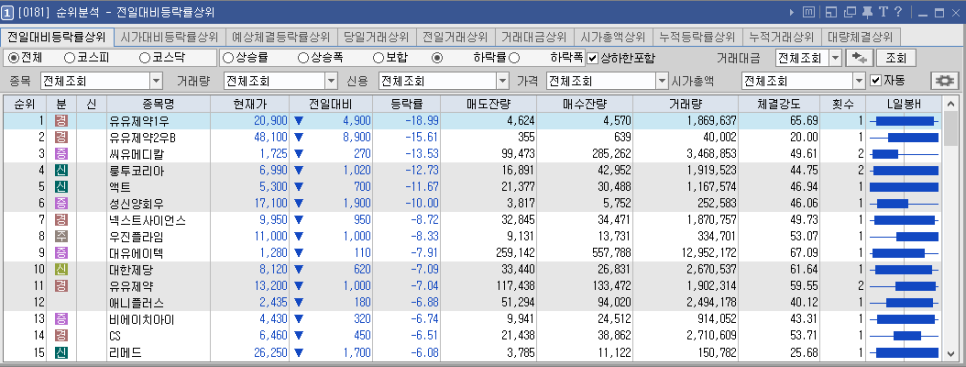Viewport: 966px width, 367px height.
Task: Click the 경 badge in 넥스트사이언스 row
Action: [61, 219]
